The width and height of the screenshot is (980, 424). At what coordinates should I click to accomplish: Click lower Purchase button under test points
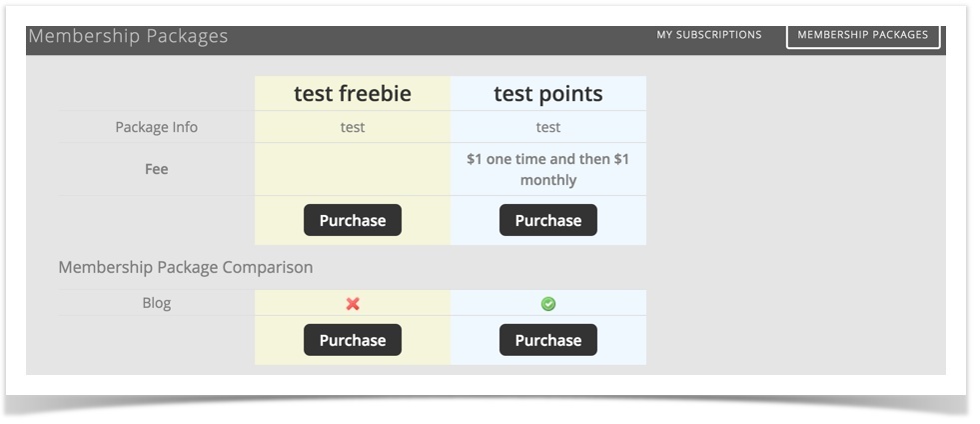pos(548,340)
